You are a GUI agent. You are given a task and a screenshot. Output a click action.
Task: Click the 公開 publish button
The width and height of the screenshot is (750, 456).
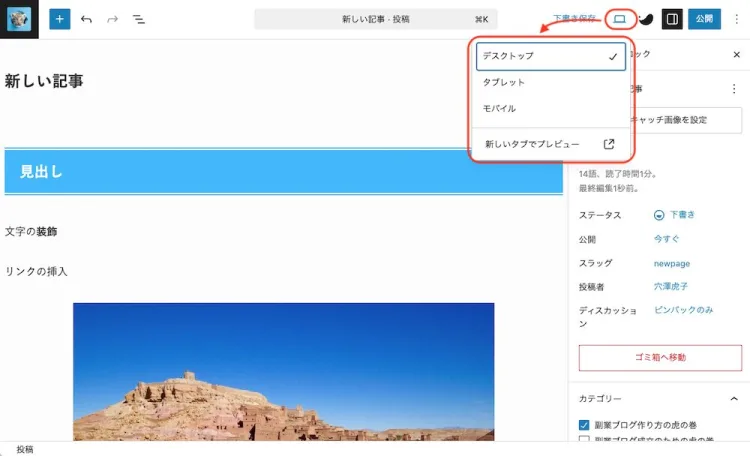(x=704, y=19)
